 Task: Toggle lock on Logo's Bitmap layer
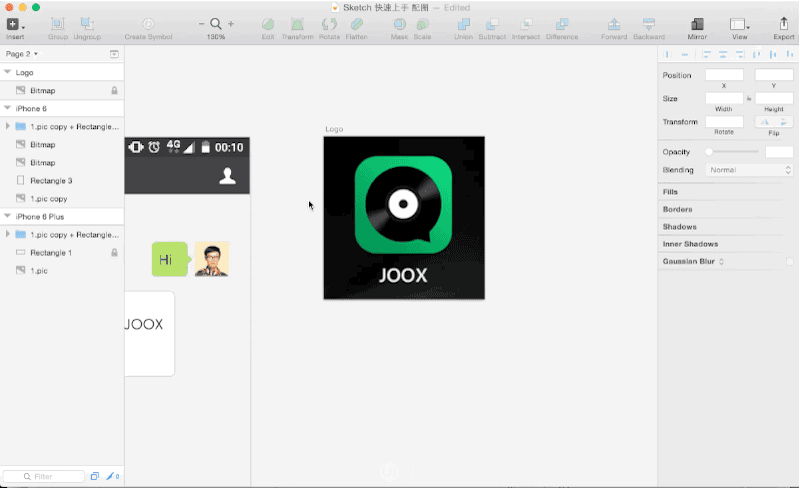click(x=114, y=90)
